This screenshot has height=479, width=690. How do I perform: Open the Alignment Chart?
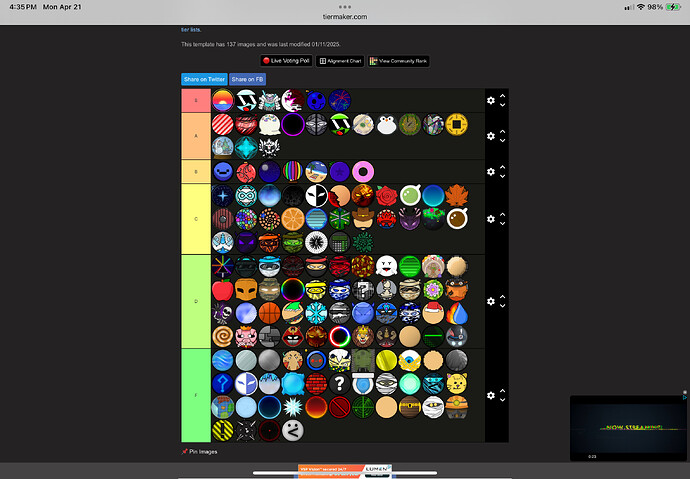pos(341,61)
